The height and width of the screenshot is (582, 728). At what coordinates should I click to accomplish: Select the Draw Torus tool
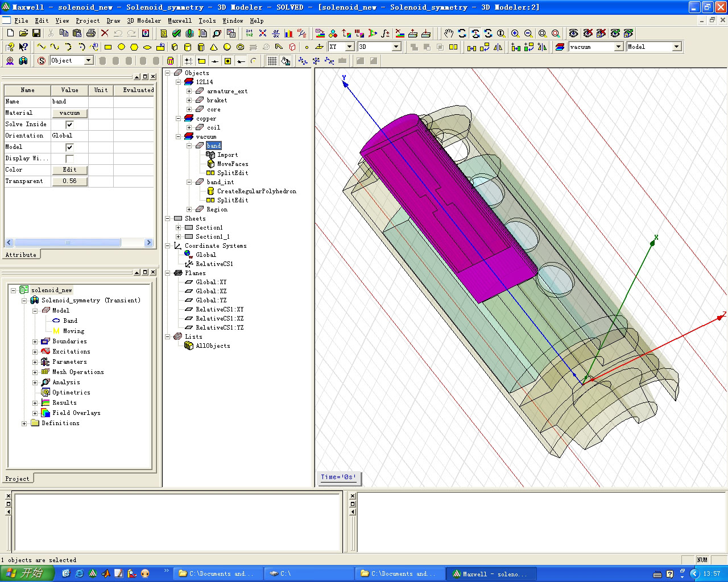[x=240, y=47]
